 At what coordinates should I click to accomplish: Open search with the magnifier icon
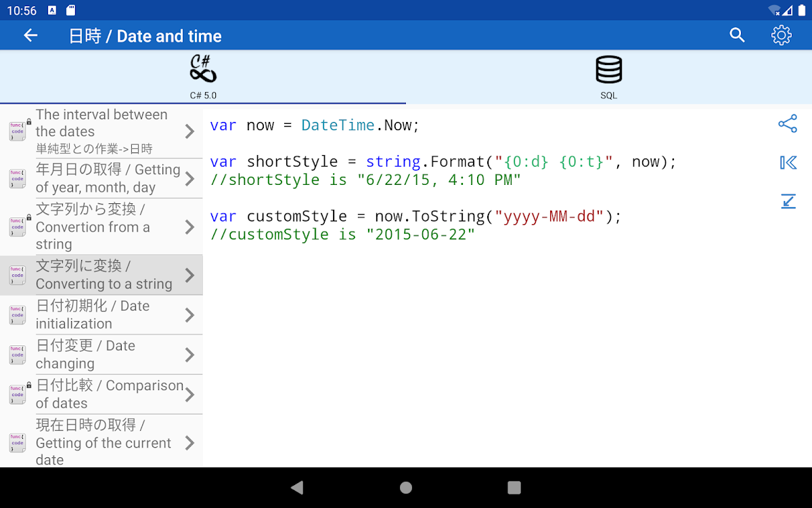click(737, 36)
